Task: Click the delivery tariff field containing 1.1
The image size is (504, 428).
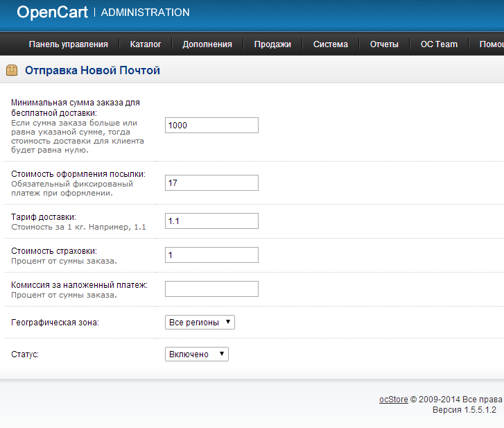Action: [x=211, y=221]
